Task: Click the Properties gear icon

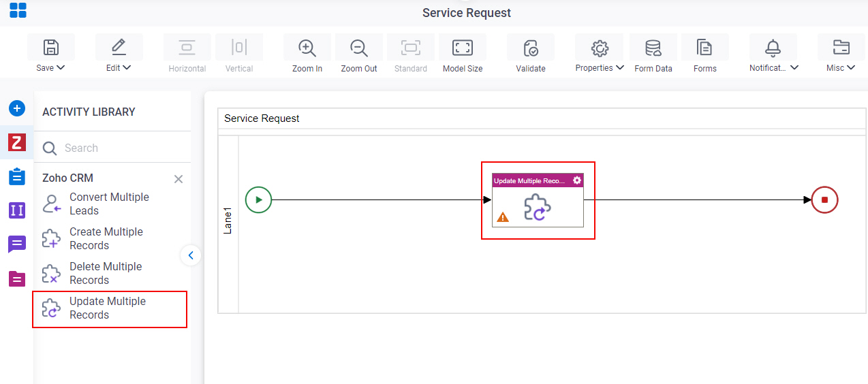Action: pyautogui.click(x=600, y=48)
